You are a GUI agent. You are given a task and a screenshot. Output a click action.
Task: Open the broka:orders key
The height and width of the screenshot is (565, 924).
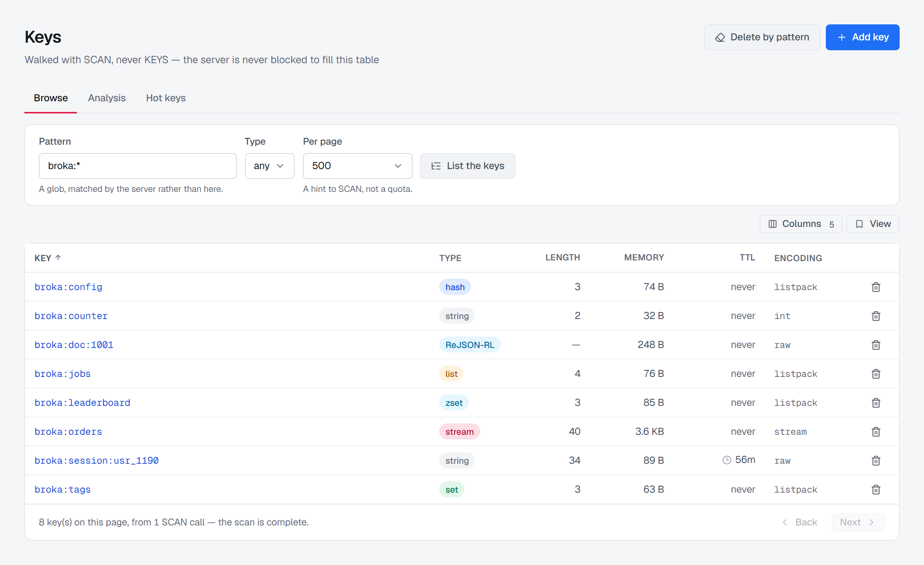click(x=69, y=432)
